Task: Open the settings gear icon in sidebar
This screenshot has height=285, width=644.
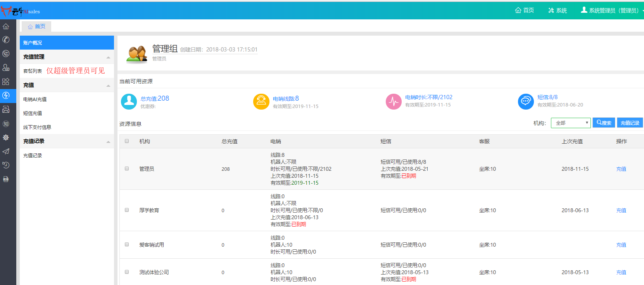Action: (x=6, y=137)
